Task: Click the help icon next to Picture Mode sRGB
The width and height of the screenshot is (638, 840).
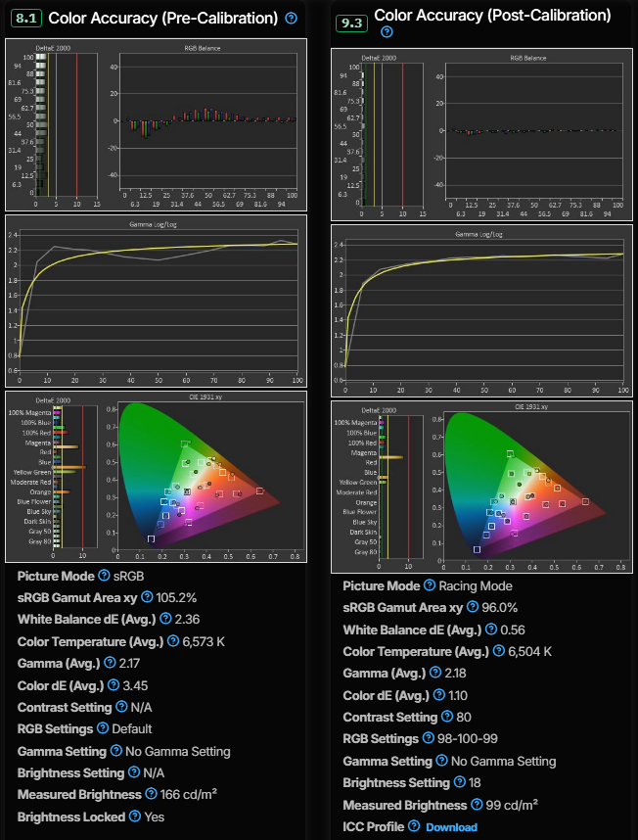Action: click(105, 576)
